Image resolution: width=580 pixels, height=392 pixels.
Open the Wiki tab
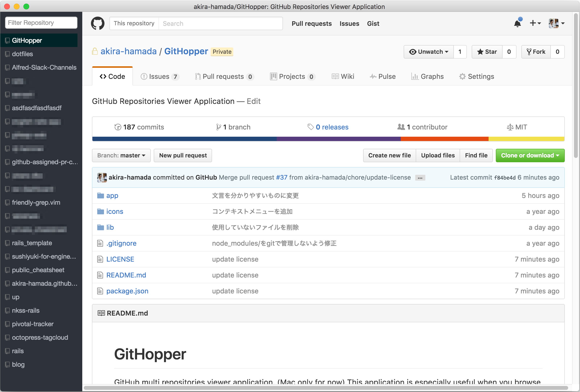[343, 77]
